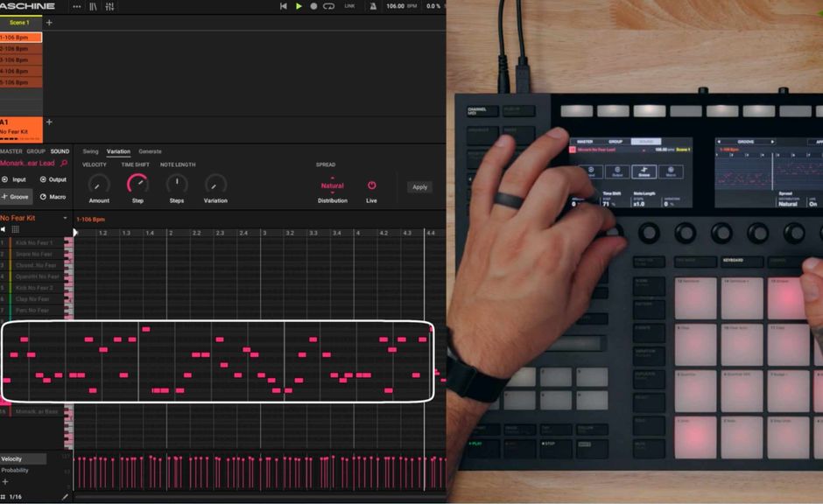Show the mixer view icon
This screenshot has height=504, width=823.
coord(109,6)
